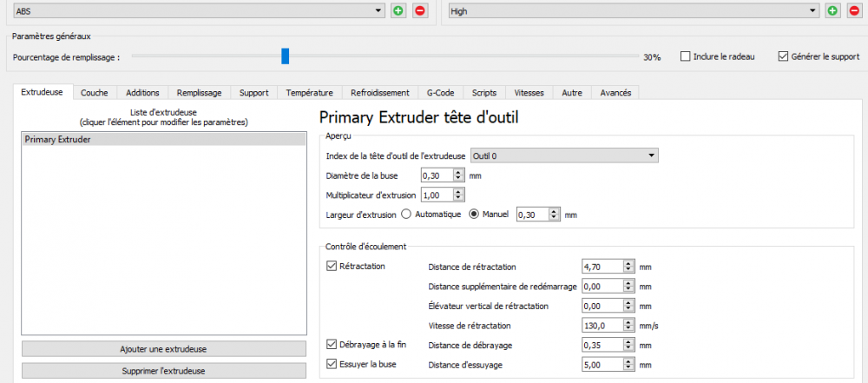Click the infill percentage slider handle
The image size is (868, 383).
coord(285,56)
